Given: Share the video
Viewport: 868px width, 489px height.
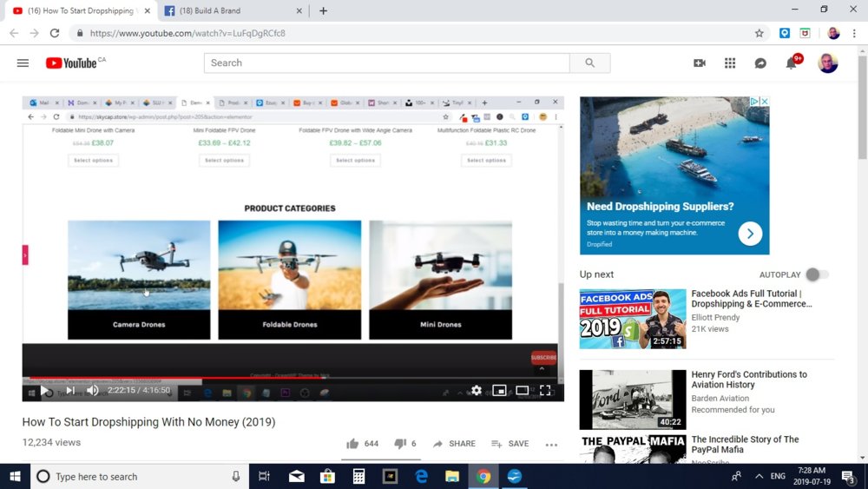Looking at the screenshot, I should (454, 444).
